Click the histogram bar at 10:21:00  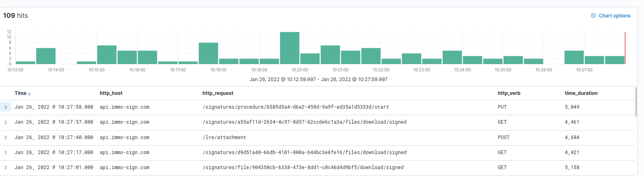coord(351,57)
